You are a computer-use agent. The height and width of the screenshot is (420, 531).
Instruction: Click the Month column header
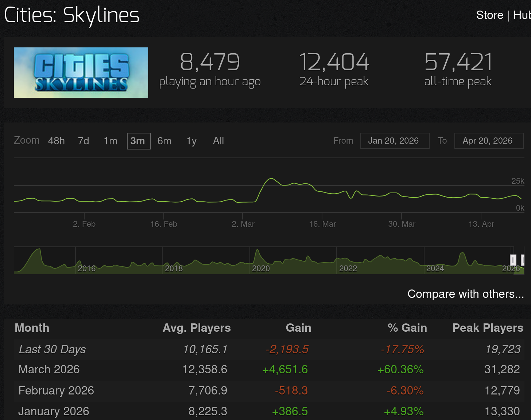pyautogui.click(x=32, y=328)
